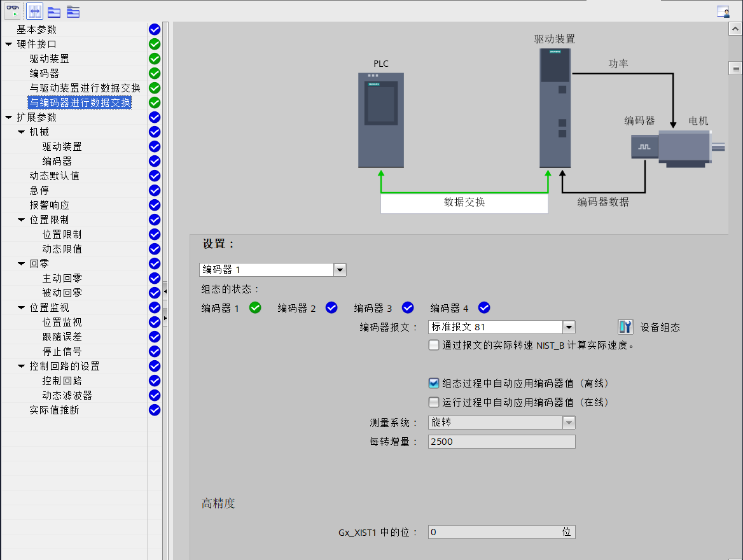Click the status checkmark beside 编码器 2

[331, 307]
